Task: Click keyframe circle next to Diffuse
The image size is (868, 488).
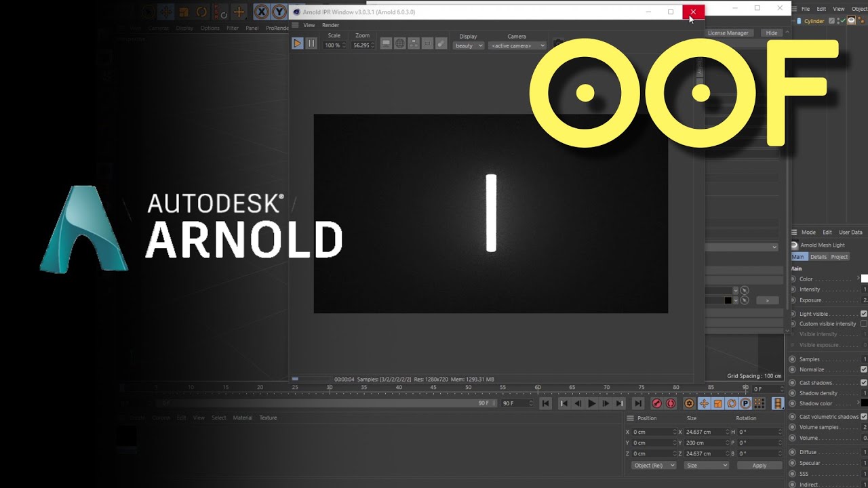Action: click(x=793, y=452)
